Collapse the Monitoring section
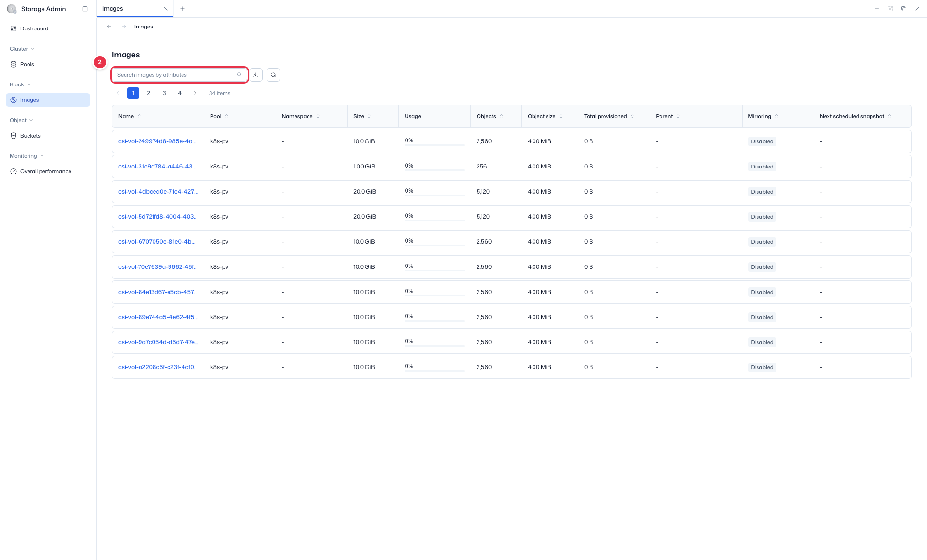The image size is (927, 560). tap(27, 156)
